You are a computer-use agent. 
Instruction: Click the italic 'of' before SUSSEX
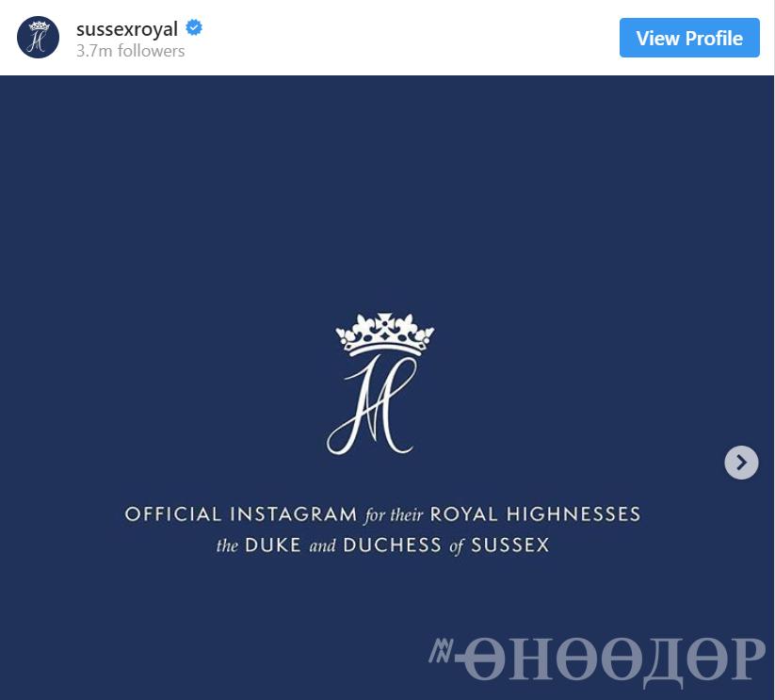tap(457, 546)
